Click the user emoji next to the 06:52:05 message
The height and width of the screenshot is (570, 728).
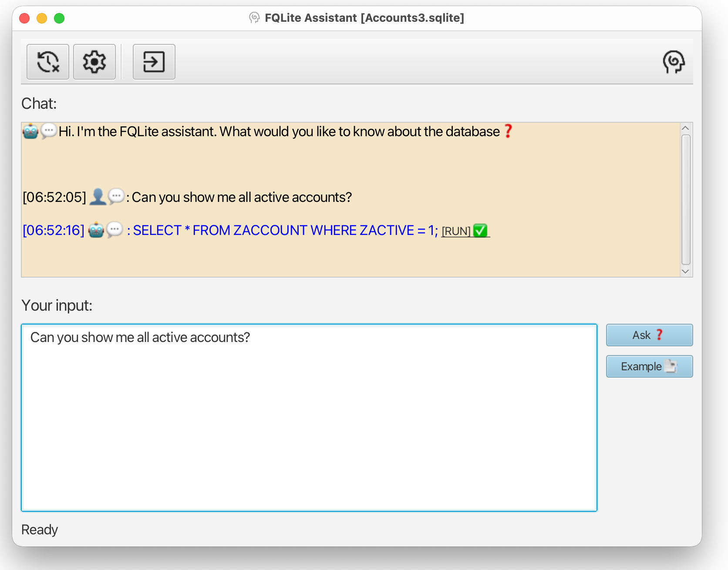(x=98, y=197)
